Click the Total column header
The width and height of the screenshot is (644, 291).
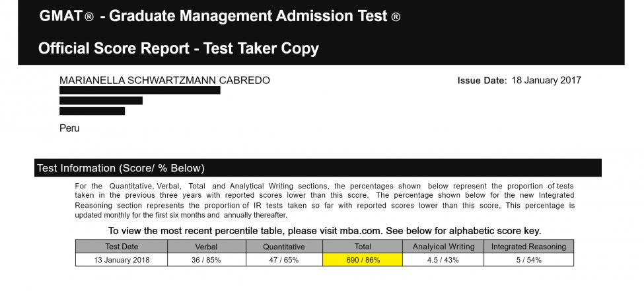(362, 247)
